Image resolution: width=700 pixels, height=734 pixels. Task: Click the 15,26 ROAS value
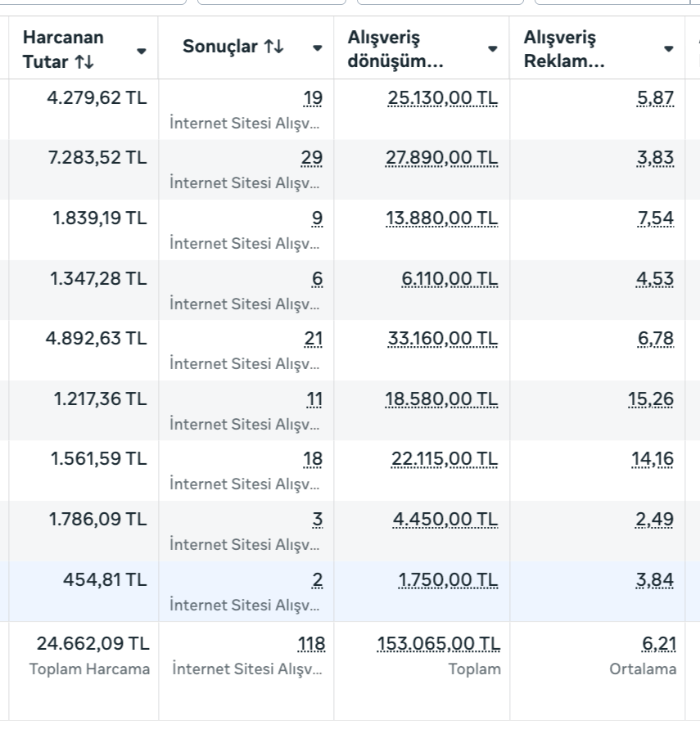[x=652, y=399]
